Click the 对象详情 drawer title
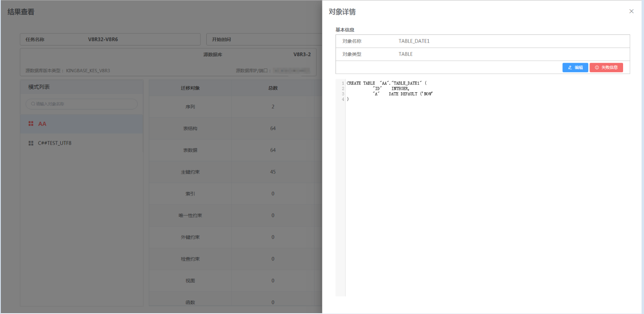This screenshot has height=314, width=644. 342,12
